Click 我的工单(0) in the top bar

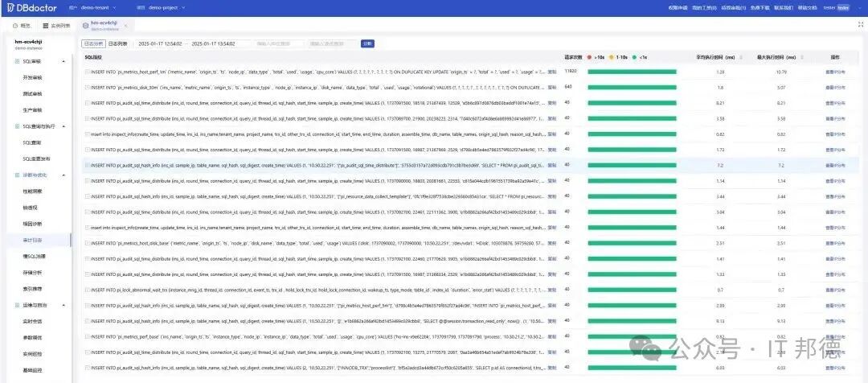[x=705, y=8]
